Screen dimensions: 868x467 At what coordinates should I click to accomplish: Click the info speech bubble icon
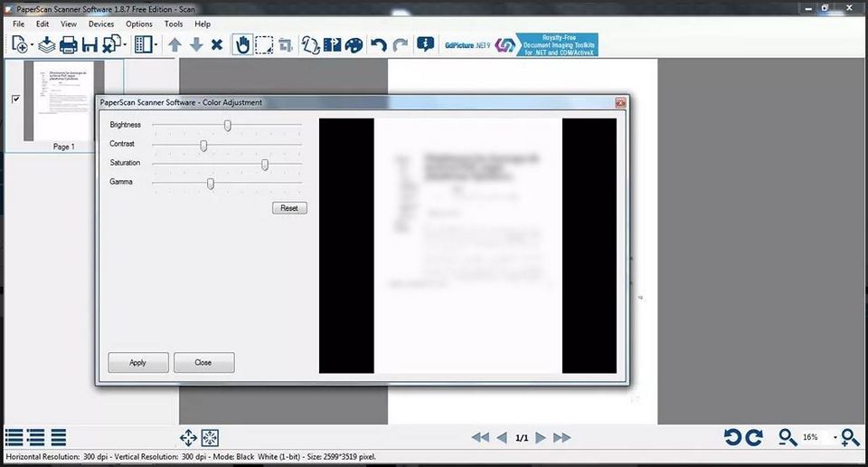click(x=425, y=44)
